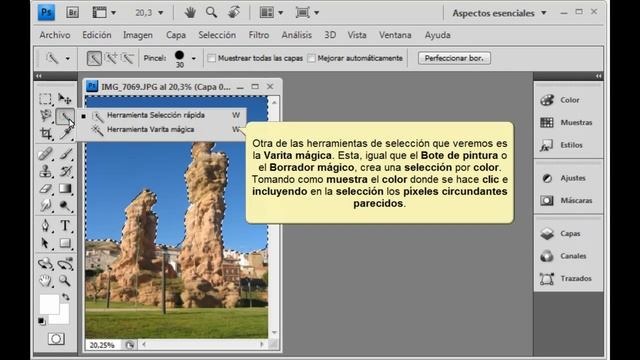640x360 pixels.
Task: Select the 3D Rotate tool
Action: point(45,264)
